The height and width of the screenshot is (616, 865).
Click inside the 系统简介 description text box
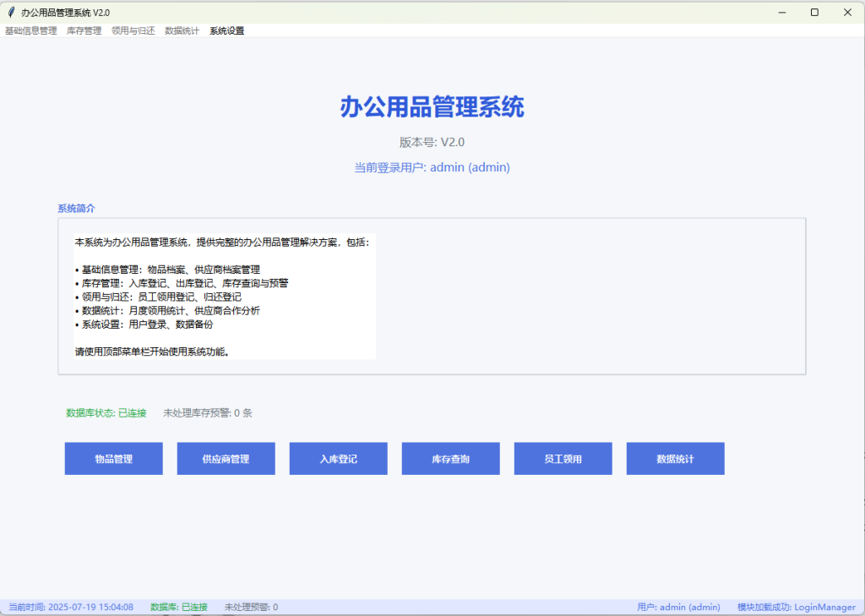(225, 297)
